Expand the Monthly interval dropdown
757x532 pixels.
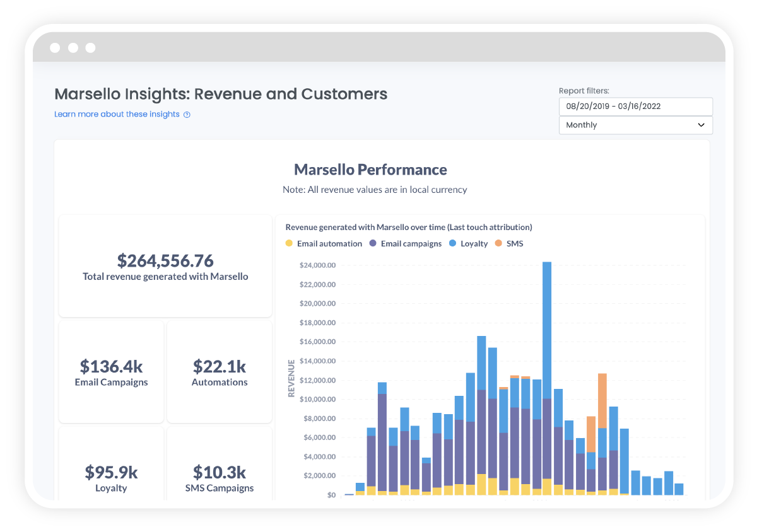(x=636, y=125)
